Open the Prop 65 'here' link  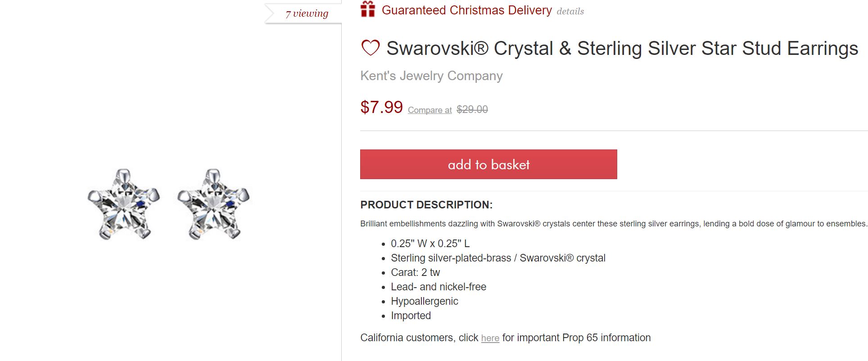(490, 338)
